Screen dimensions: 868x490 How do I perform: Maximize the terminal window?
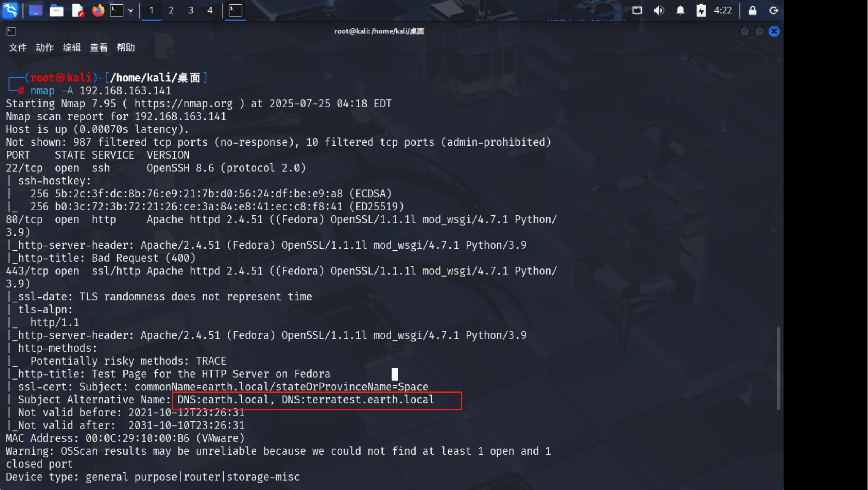coord(759,31)
